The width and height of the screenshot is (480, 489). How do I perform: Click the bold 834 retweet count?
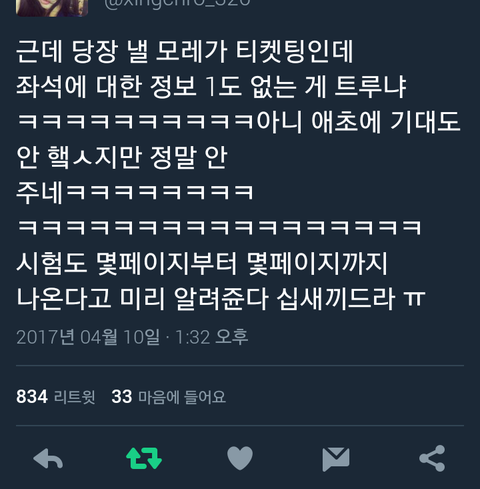click(32, 397)
